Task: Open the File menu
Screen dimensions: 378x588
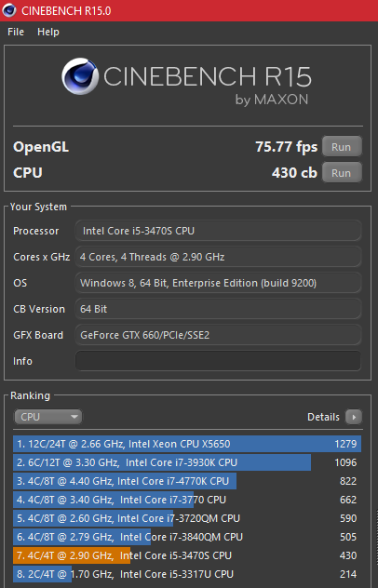Action: point(16,32)
